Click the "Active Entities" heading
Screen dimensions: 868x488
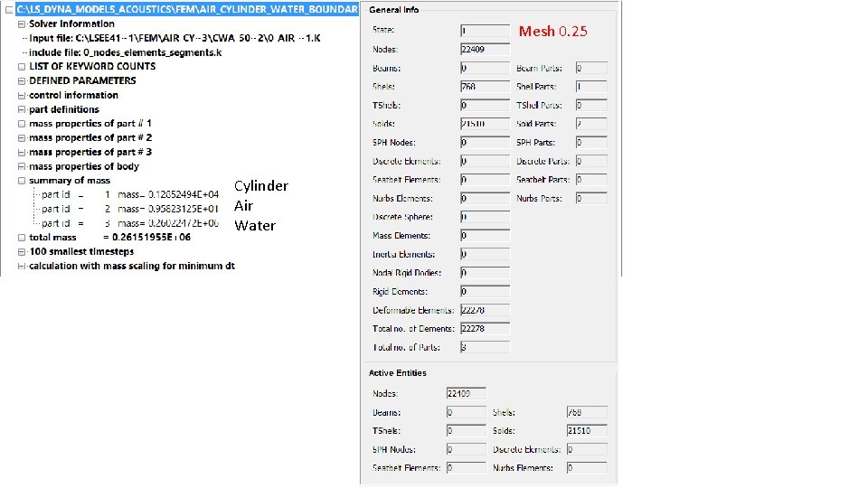click(x=398, y=373)
